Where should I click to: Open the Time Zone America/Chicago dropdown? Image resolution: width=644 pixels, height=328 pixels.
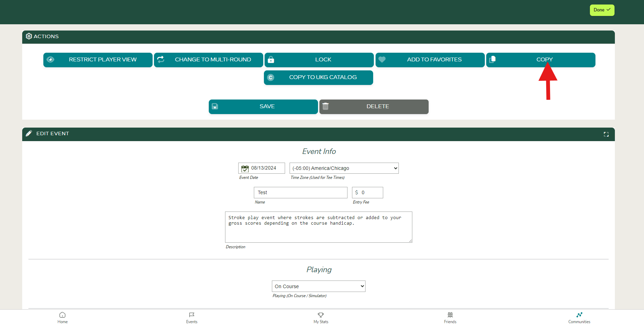[x=344, y=168]
